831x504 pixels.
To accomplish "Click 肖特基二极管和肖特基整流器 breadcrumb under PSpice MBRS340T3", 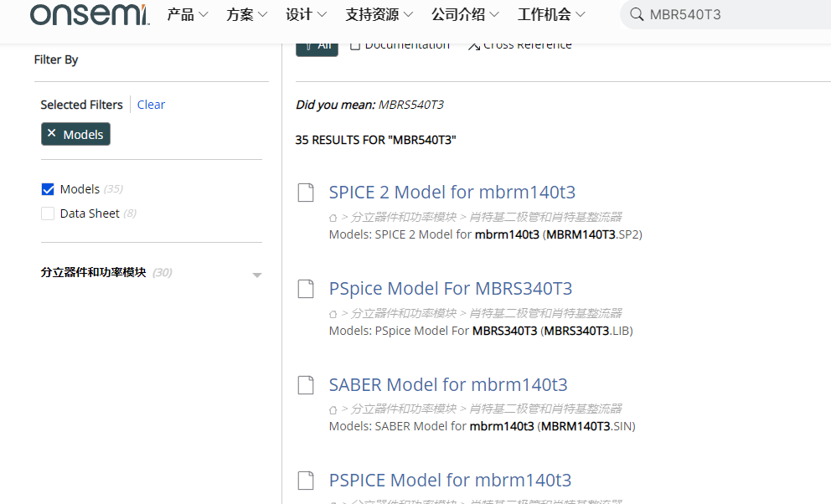I will coord(545,313).
